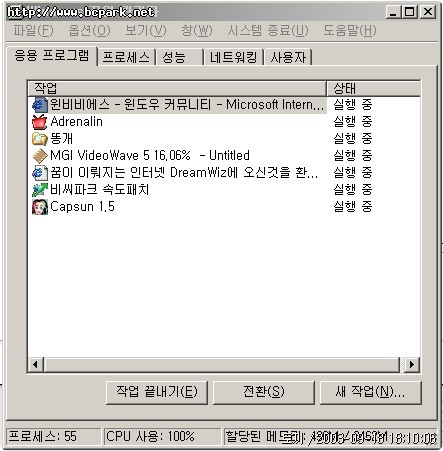Open the 사용자 tab
The height and width of the screenshot is (451, 443).
click(x=288, y=57)
